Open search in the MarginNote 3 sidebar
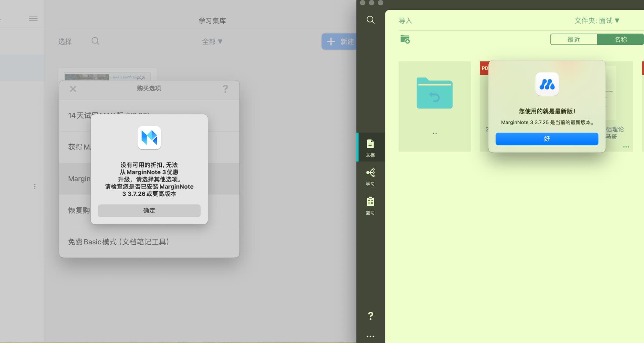 (371, 20)
